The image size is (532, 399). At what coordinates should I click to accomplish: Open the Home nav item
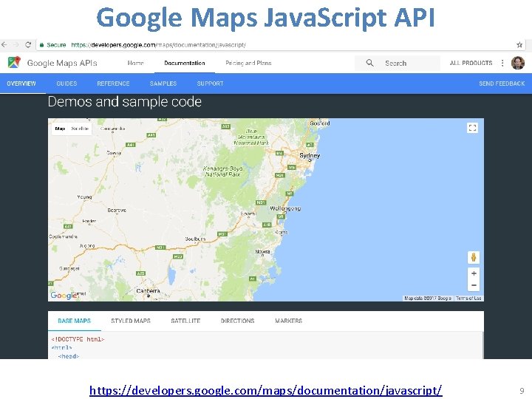[x=136, y=63]
